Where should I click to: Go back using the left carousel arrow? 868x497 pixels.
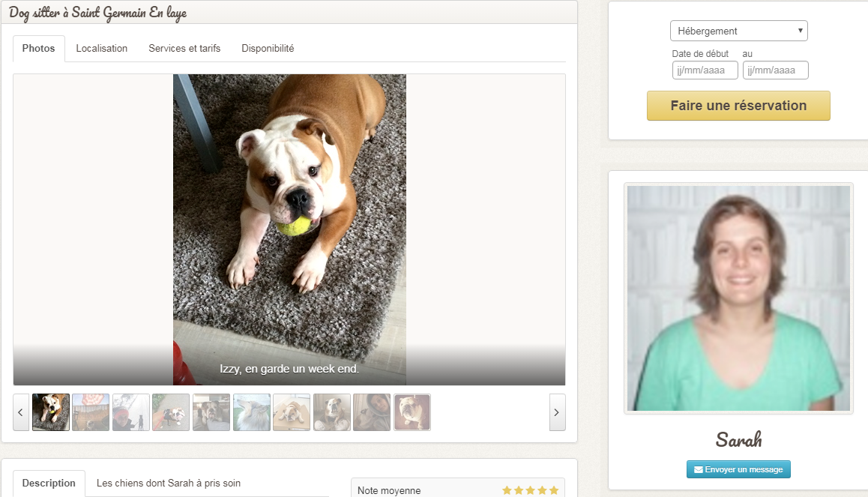point(20,412)
